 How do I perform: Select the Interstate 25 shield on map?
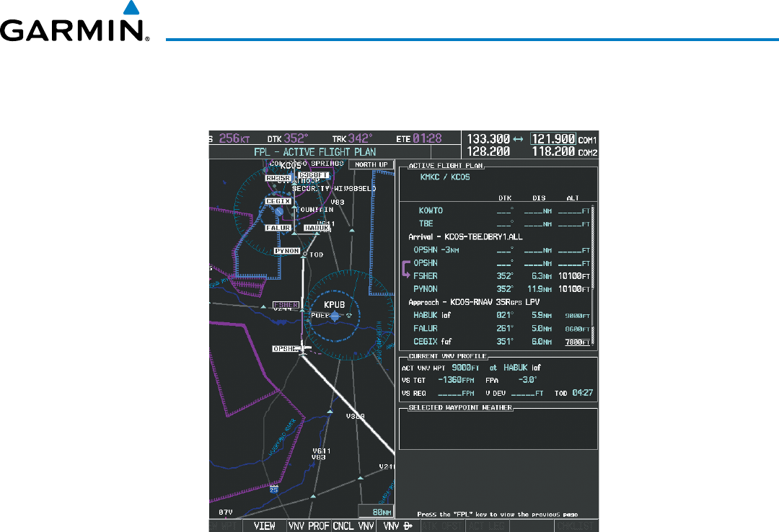(x=273, y=489)
